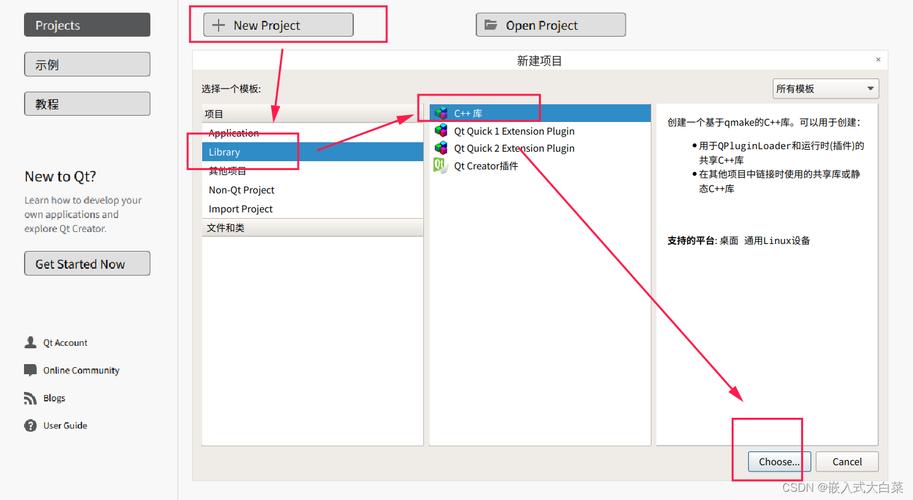Open the Online Community link
The image size is (913, 500).
click(81, 370)
